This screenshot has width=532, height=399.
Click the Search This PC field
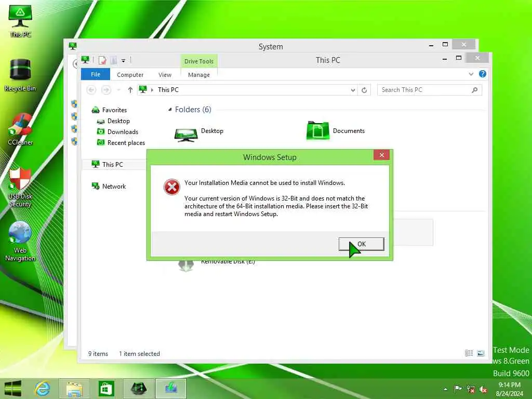[x=424, y=89]
